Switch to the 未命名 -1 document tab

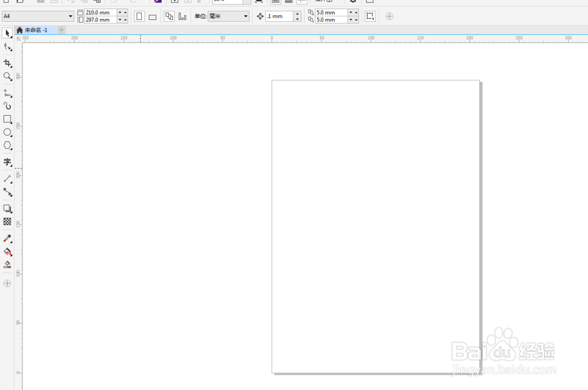click(36, 30)
